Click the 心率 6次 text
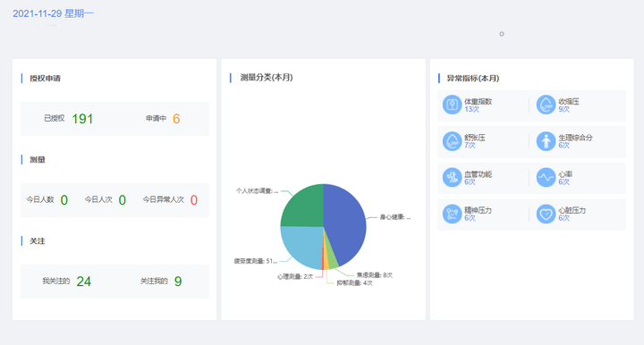The image size is (644, 345). tap(565, 178)
